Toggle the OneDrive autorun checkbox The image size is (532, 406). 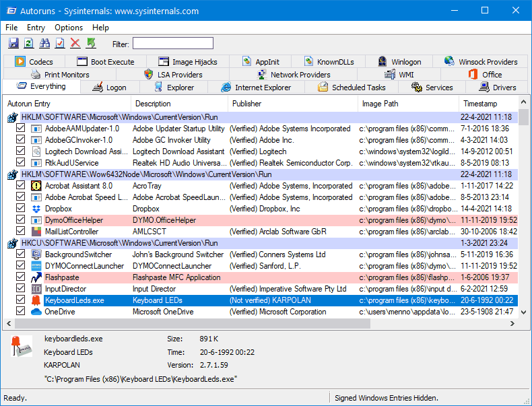[x=20, y=311]
